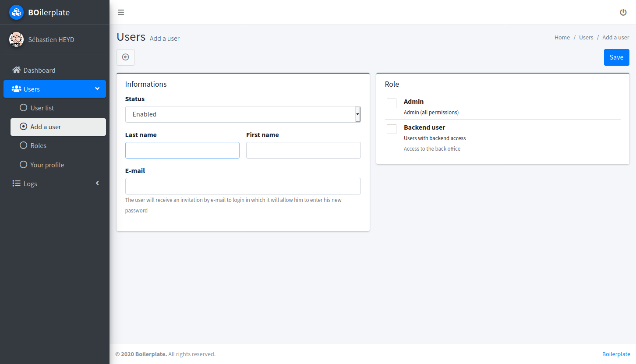Click the Users group icon in sidebar
Screen dimensions: 636x364
[16, 88]
